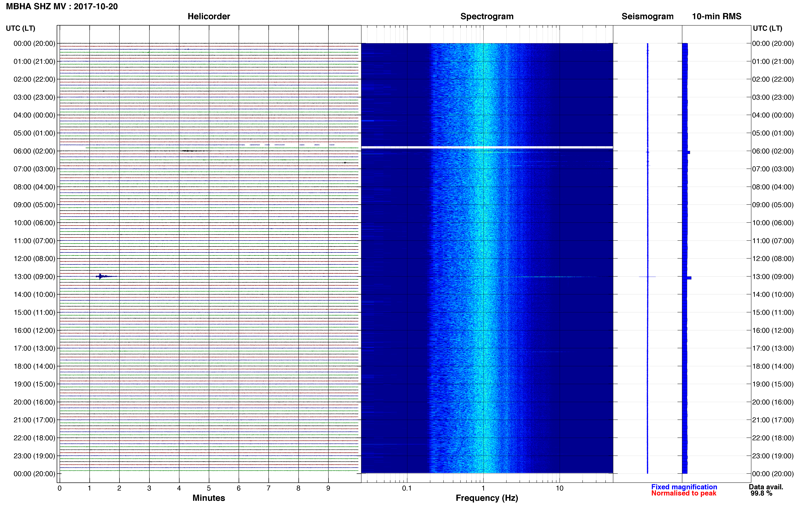Click the right 'UTC (LT)' axis label
The image size is (812, 508).
click(x=767, y=28)
